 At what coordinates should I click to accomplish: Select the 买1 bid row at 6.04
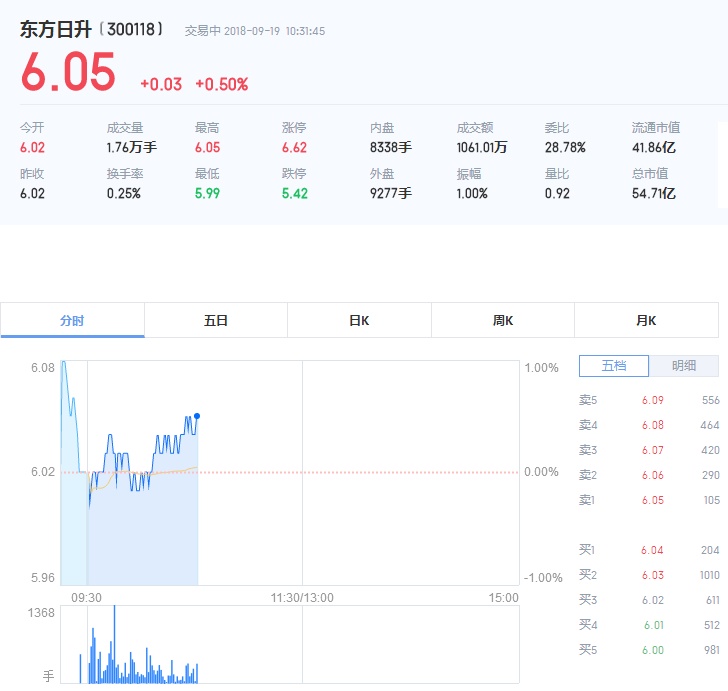click(x=649, y=550)
